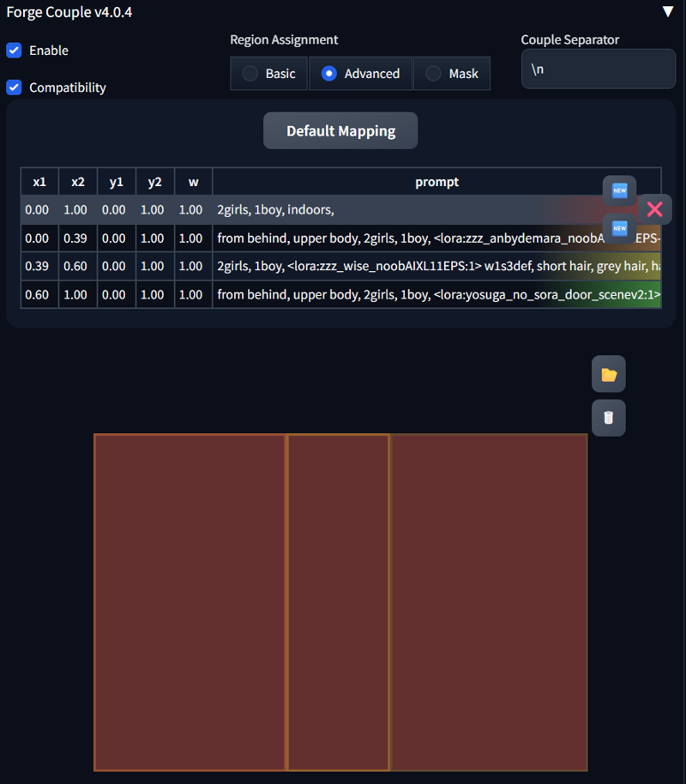Viewport: 686px width, 784px height.
Task: Select the narrow middle region in preview
Action: pyautogui.click(x=338, y=602)
